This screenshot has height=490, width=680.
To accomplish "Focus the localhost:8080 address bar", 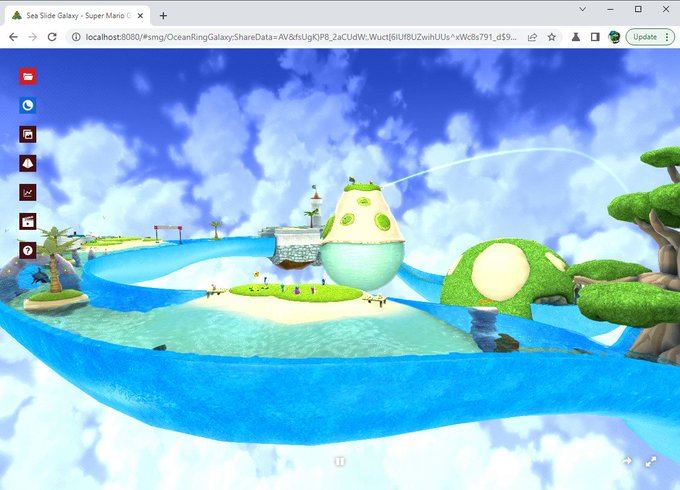I will click(x=301, y=37).
